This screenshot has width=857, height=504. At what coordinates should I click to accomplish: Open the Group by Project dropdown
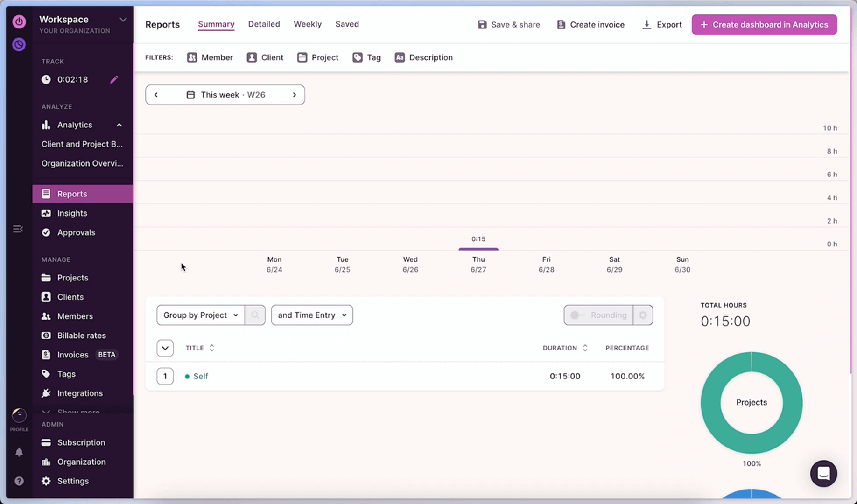click(x=200, y=315)
